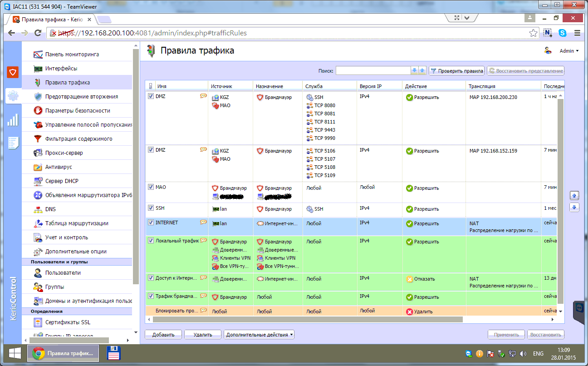Open the status bar-chart icon in left rail
The height and width of the screenshot is (366, 588).
point(13,119)
